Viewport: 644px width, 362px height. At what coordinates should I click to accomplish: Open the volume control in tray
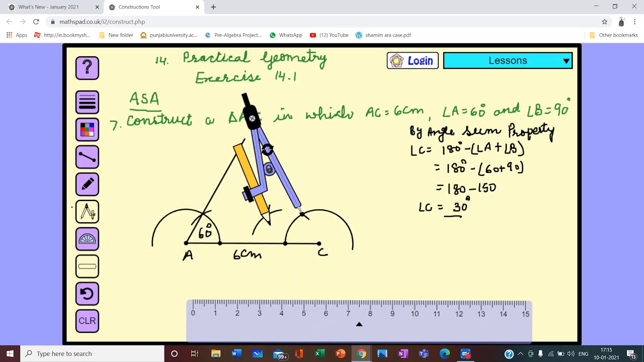pyautogui.click(x=571, y=354)
